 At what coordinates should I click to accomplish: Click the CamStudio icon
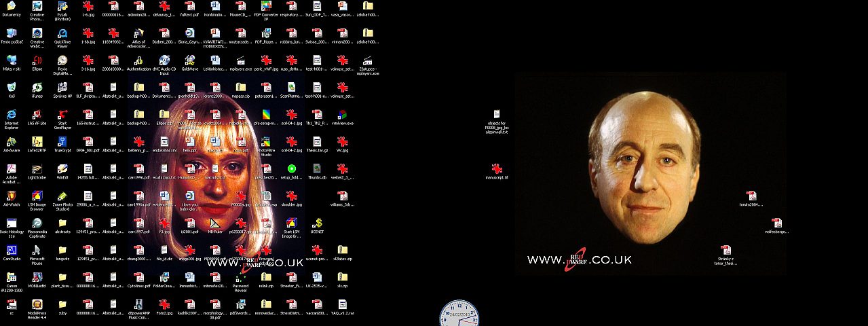(12, 251)
